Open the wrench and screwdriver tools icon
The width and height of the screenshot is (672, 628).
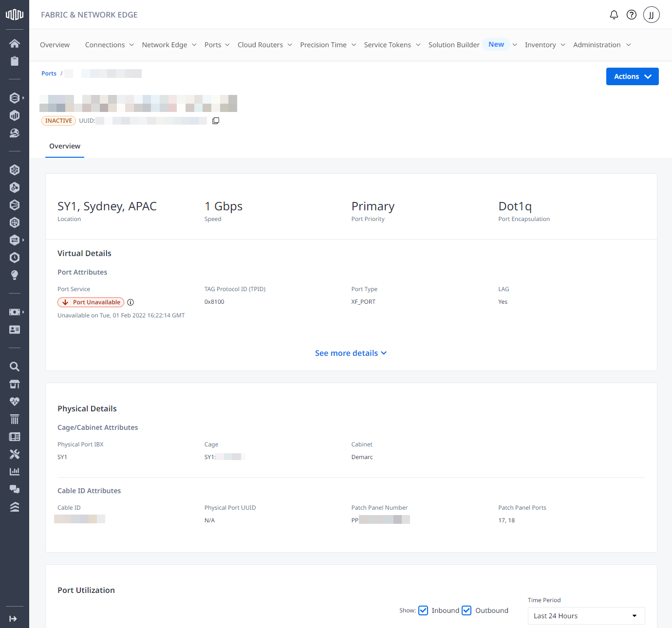point(15,454)
